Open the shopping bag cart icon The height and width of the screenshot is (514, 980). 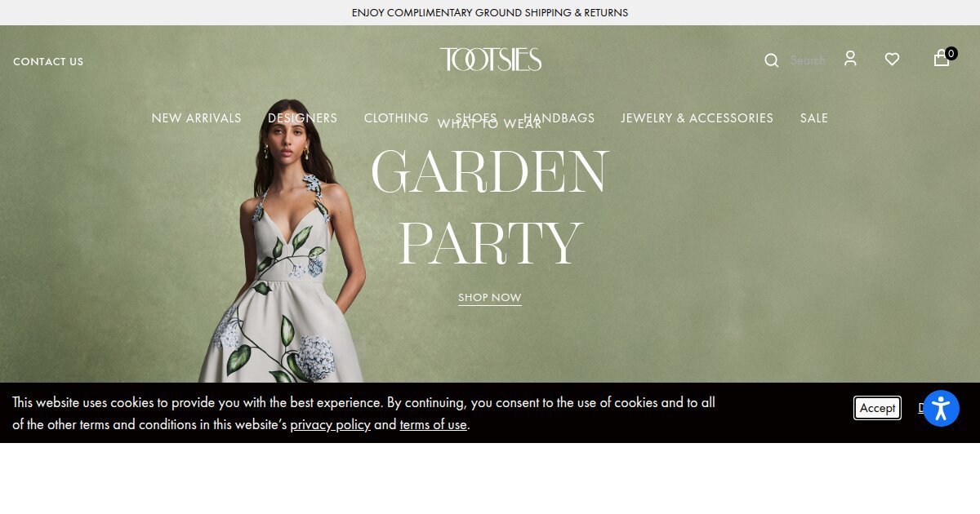coord(942,58)
